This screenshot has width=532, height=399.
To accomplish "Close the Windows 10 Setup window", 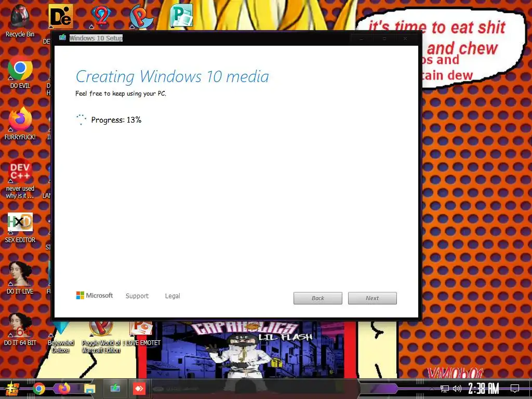I will click(x=405, y=38).
